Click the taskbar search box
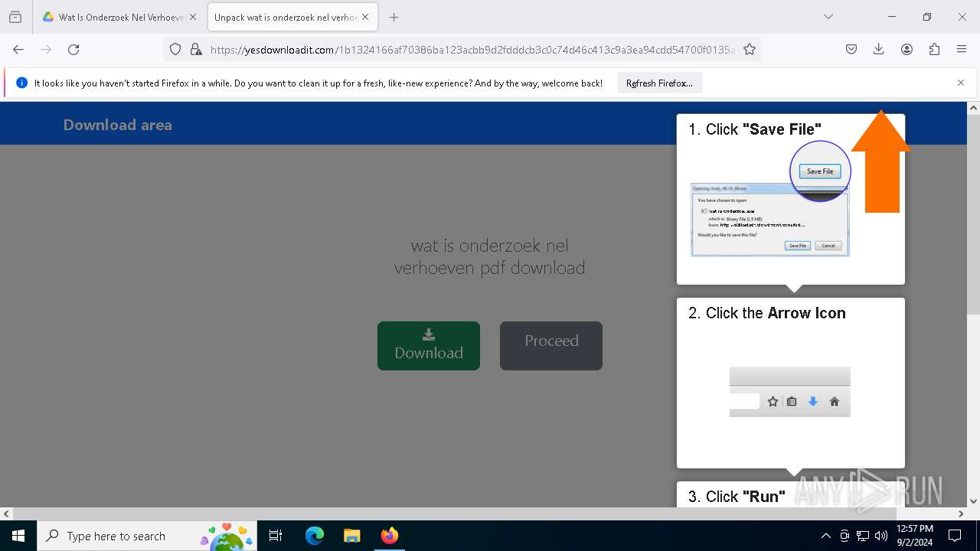Viewport: 980px width, 551px height. click(x=148, y=536)
